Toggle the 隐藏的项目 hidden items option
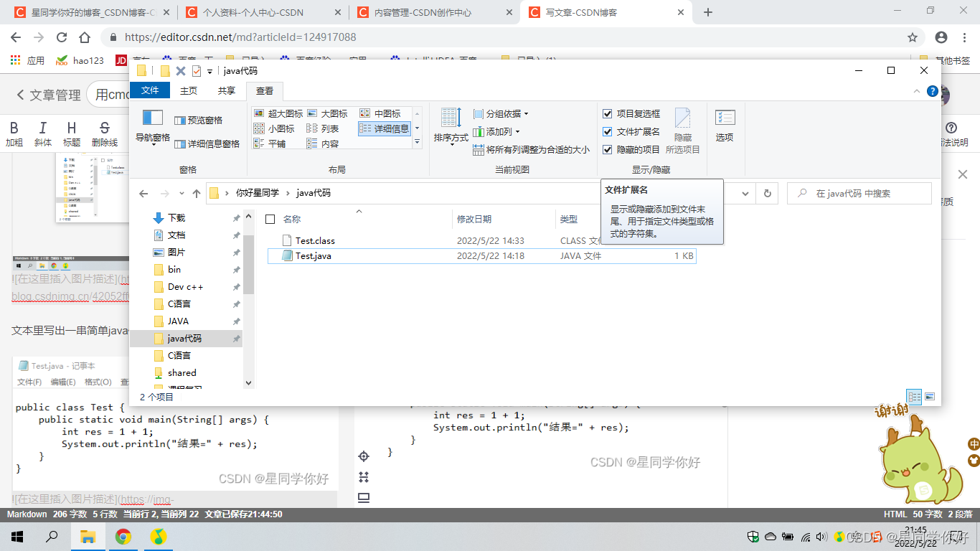Viewport: 980px width, 551px height. click(x=631, y=149)
